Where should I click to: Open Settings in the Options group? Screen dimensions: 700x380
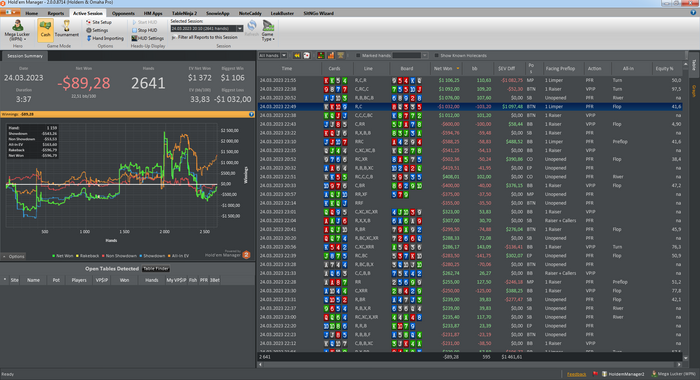[x=97, y=30]
